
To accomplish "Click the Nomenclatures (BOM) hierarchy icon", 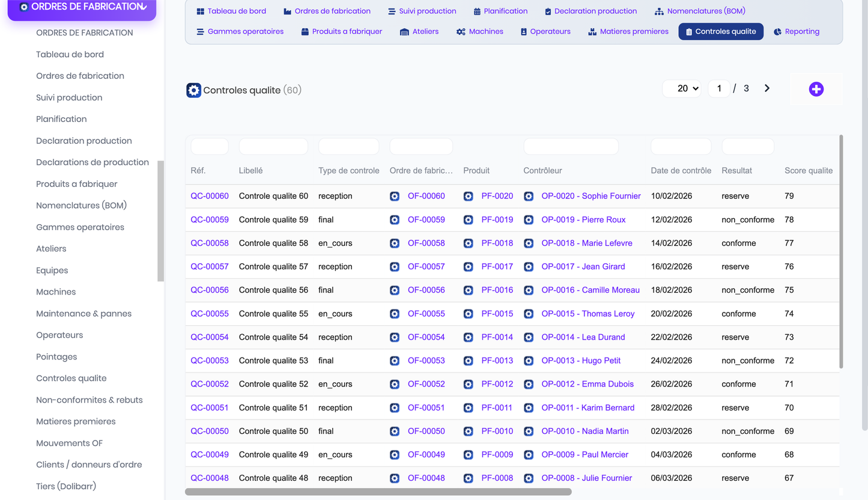I will [659, 11].
